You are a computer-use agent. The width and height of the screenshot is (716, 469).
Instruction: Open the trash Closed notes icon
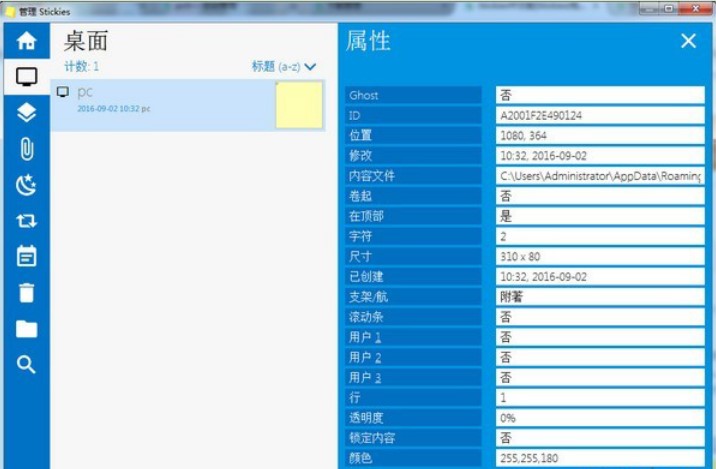26,293
